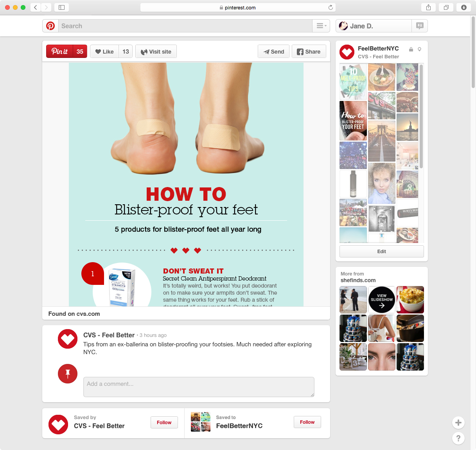
Task: Follow the FeelBetterNYC board
Action: [307, 422]
